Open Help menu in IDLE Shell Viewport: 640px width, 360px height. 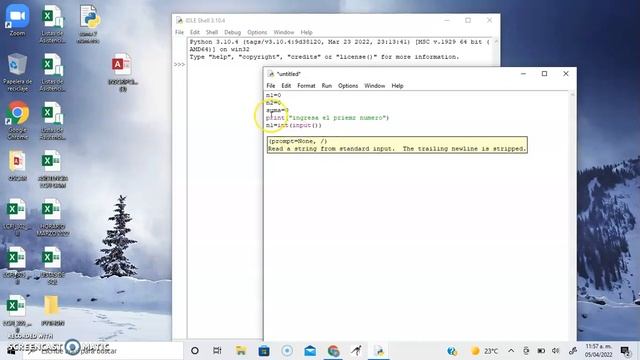pyautogui.click(x=306, y=32)
